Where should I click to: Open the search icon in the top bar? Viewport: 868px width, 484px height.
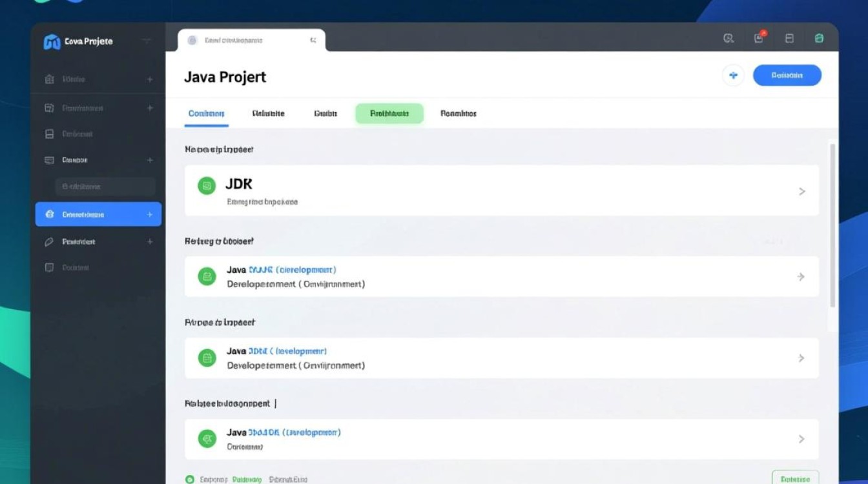[x=728, y=38]
